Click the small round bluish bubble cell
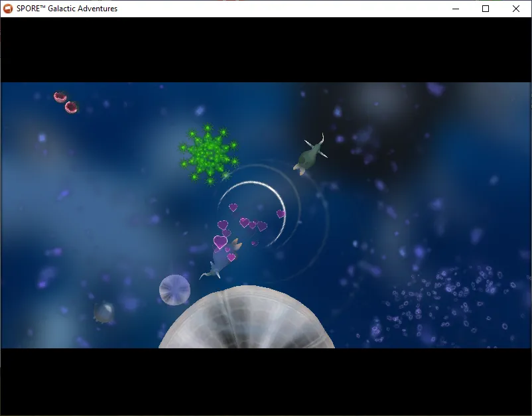532x416 pixels. (174, 290)
